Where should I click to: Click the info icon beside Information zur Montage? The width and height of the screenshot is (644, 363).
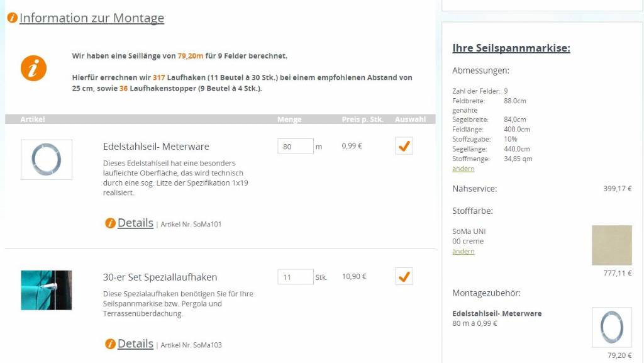point(12,18)
